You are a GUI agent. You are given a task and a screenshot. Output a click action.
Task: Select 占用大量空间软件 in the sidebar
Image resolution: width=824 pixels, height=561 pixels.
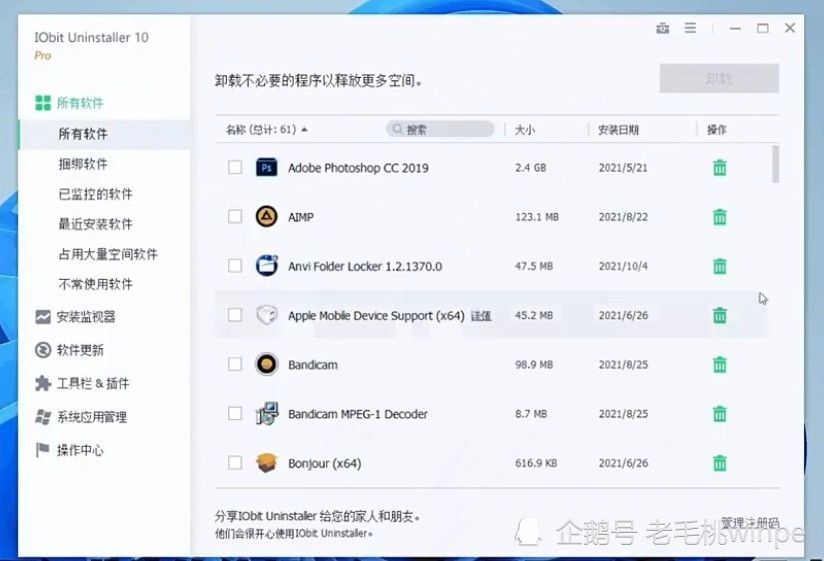point(108,254)
